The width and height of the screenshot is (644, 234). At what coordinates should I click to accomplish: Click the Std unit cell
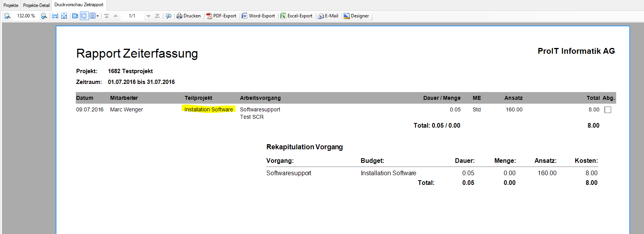tap(477, 109)
